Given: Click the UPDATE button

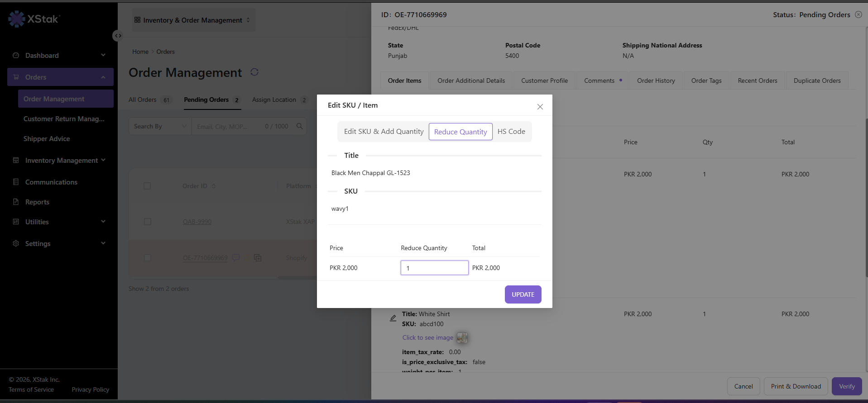Looking at the screenshot, I should coord(523,294).
